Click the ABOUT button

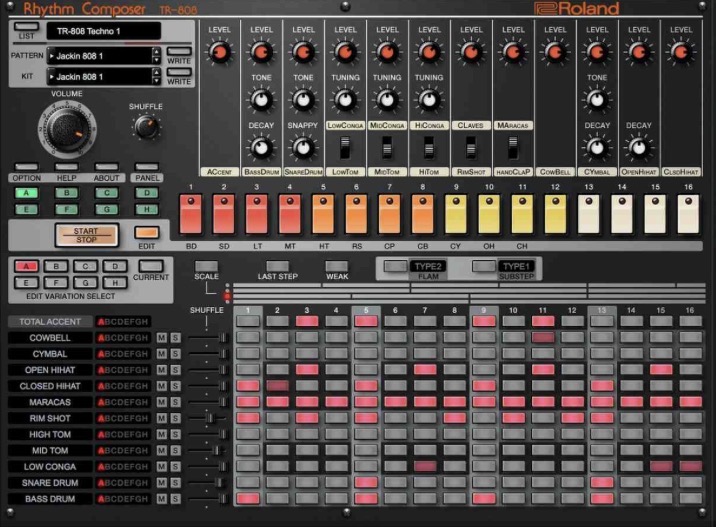(x=107, y=167)
